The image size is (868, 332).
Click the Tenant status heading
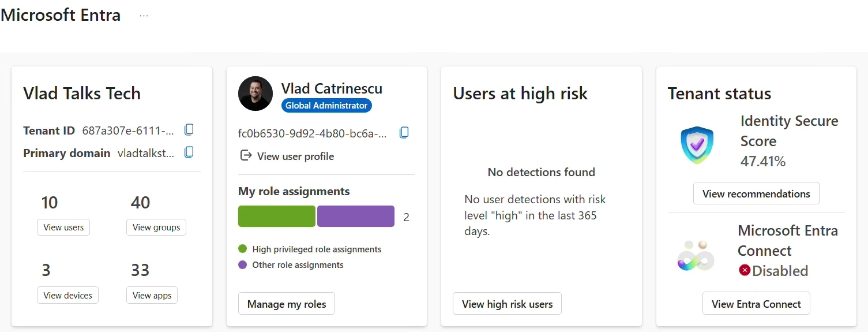(x=719, y=94)
